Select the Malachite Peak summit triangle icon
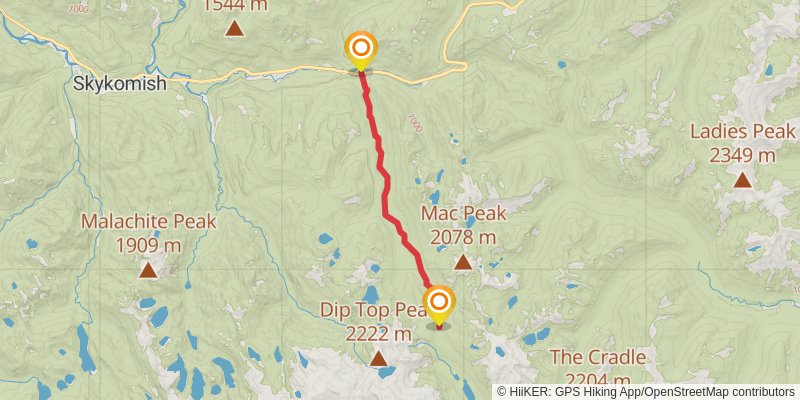 click(148, 270)
